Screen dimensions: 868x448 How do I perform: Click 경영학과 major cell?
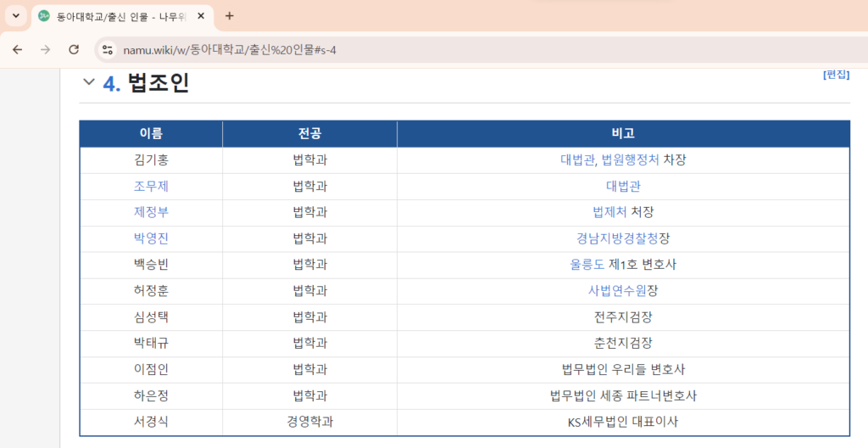tap(310, 422)
